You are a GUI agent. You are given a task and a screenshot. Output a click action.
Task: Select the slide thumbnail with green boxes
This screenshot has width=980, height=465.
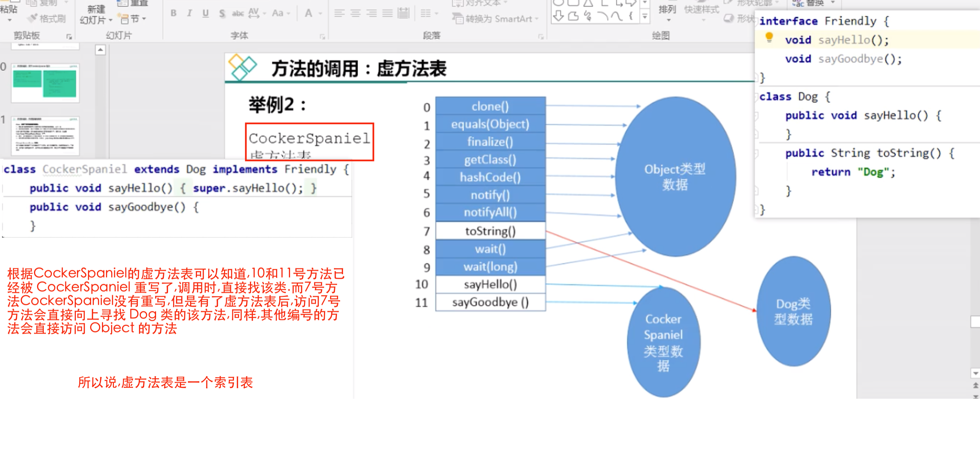tap(45, 83)
